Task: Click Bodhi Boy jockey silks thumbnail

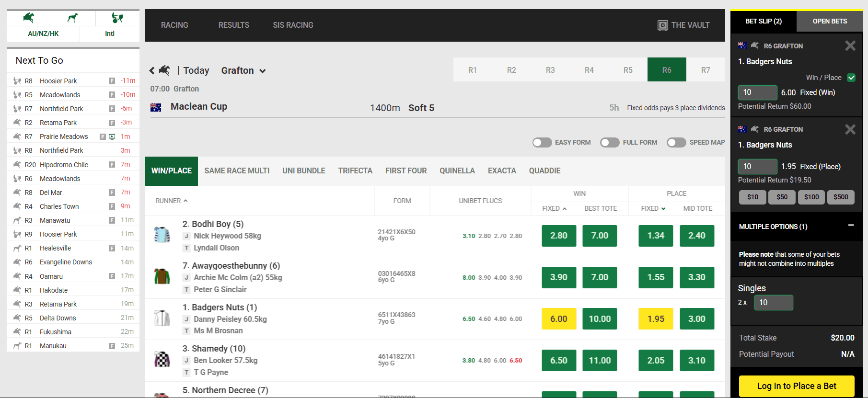Action: coord(162,235)
